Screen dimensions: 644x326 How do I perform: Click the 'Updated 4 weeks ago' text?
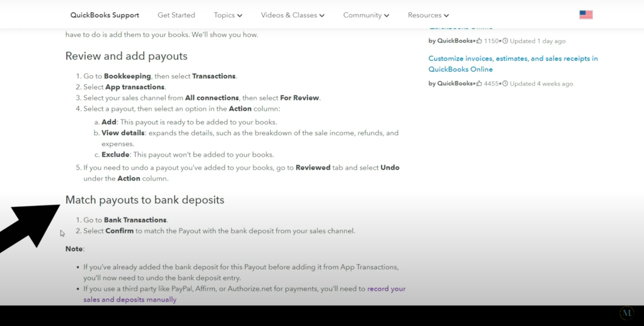[x=541, y=83]
